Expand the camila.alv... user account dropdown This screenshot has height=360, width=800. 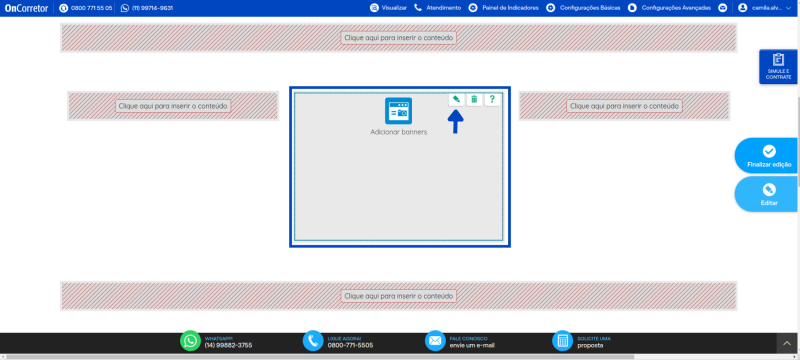coord(764,8)
